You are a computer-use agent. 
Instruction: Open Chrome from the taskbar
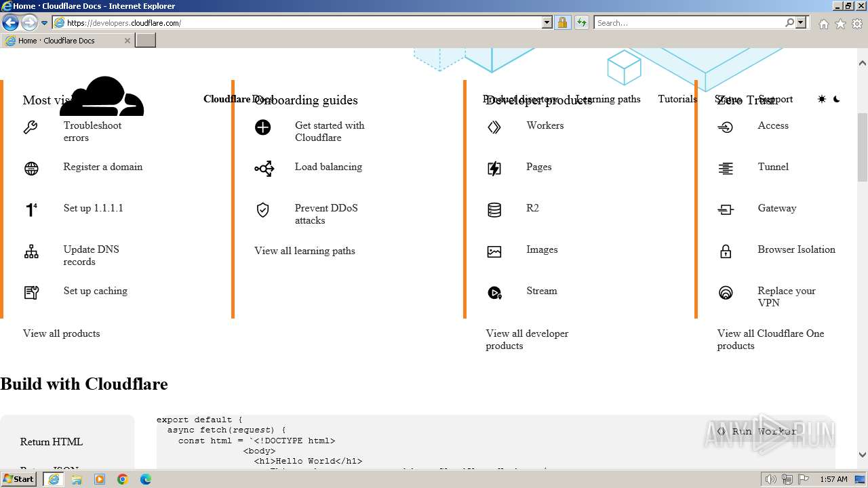pyautogui.click(x=123, y=479)
